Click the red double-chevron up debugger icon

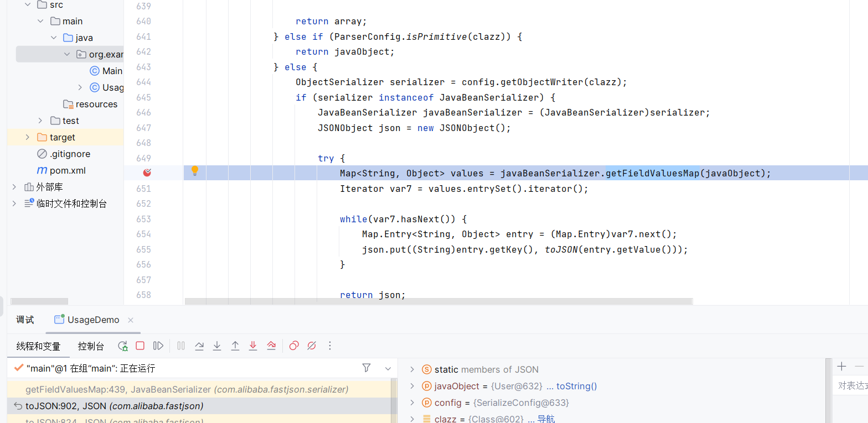click(x=271, y=346)
